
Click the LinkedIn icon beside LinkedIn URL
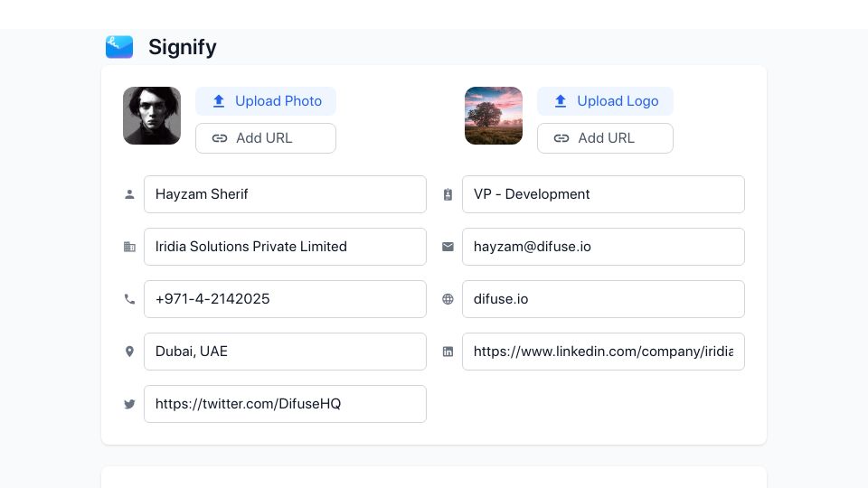448,352
